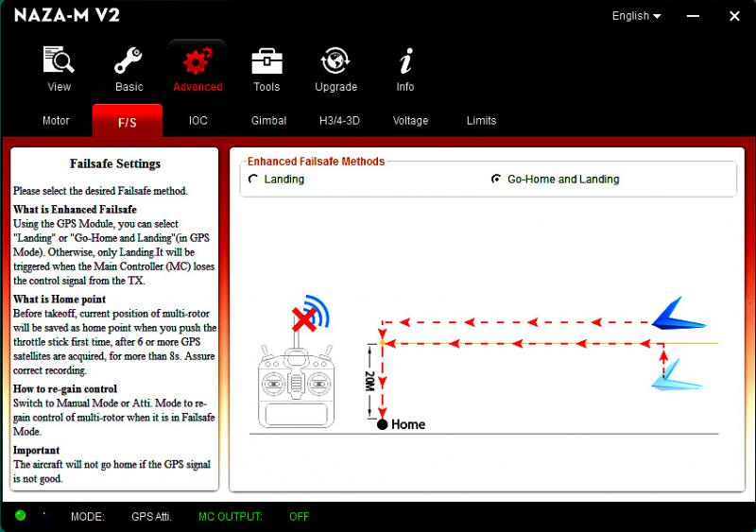This screenshot has height=532, width=756.
Task: Open the H3/4-3D tab
Action: pos(339,121)
